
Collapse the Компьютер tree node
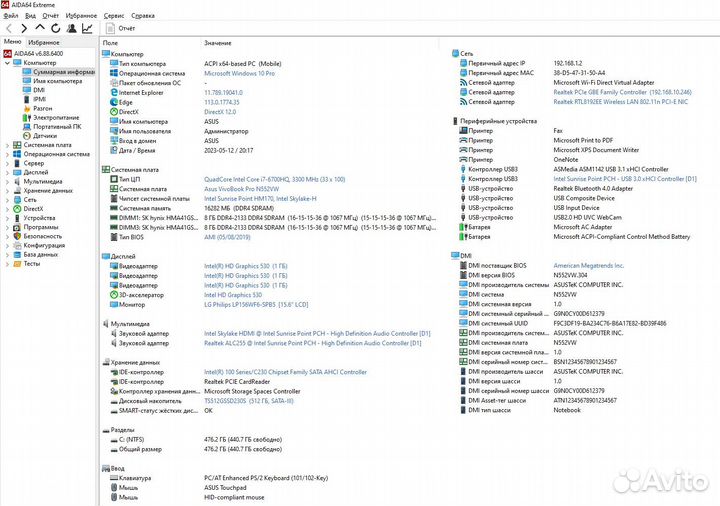[x=7, y=63]
